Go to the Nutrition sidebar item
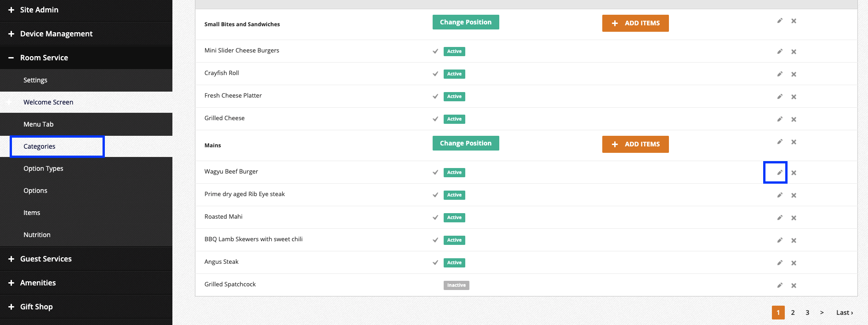The height and width of the screenshot is (325, 868). [37, 235]
